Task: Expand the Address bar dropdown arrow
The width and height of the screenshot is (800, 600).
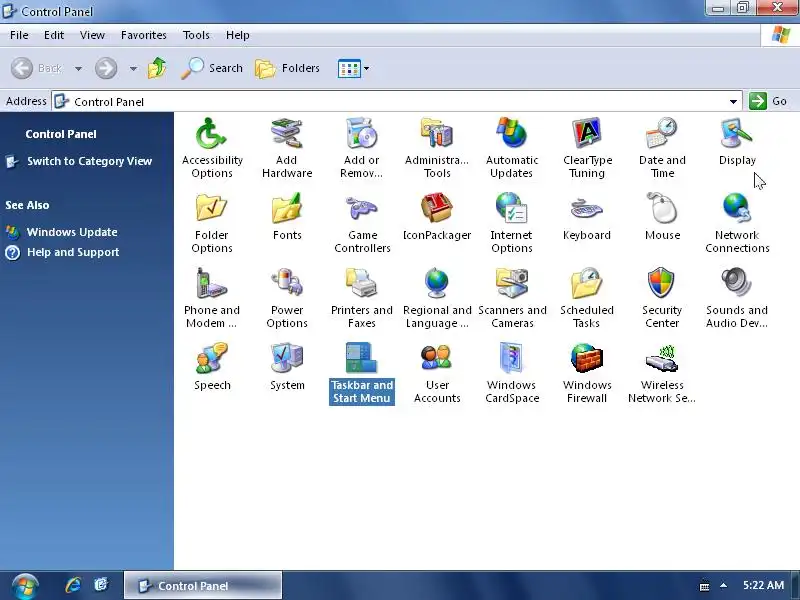Action: [x=733, y=102]
